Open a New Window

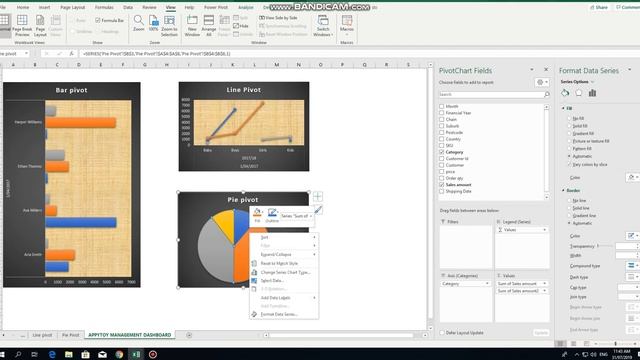coord(192,25)
